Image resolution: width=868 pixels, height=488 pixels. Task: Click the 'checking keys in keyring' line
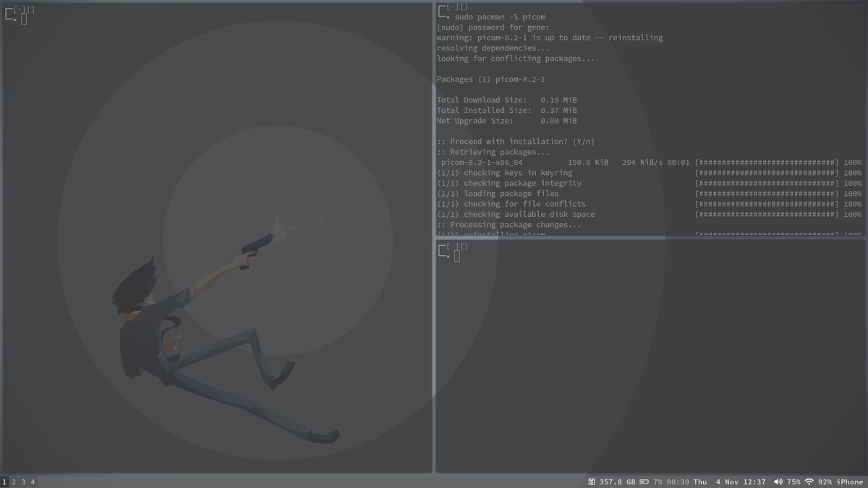(x=504, y=174)
